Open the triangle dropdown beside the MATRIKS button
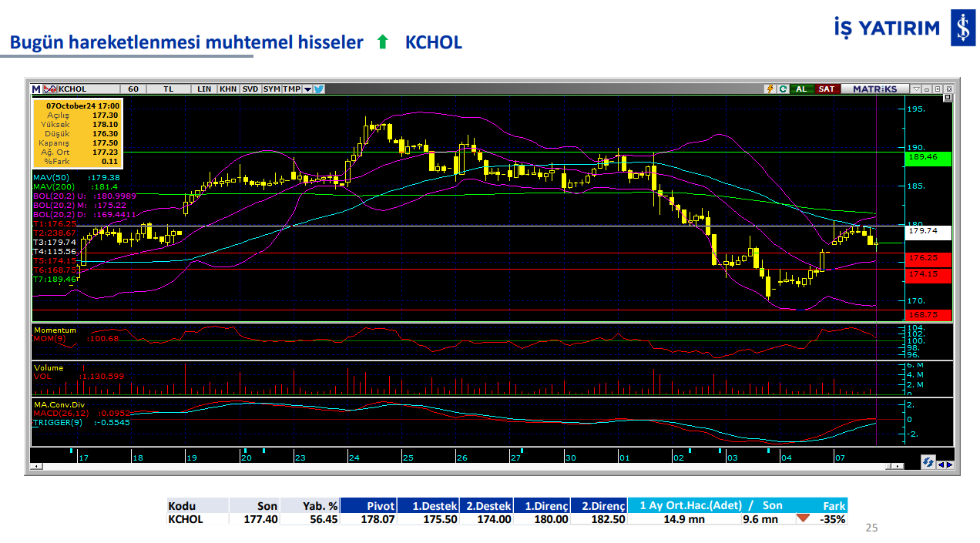 tap(916, 89)
